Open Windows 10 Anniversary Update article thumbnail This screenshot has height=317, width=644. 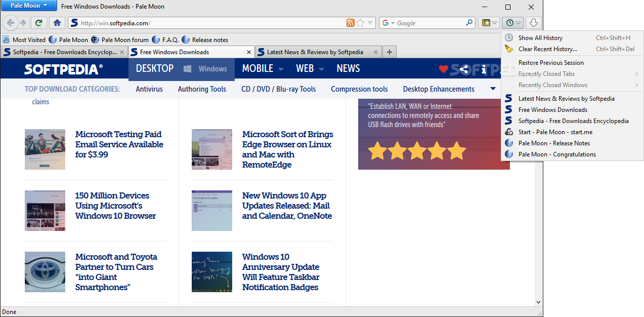point(212,272)
